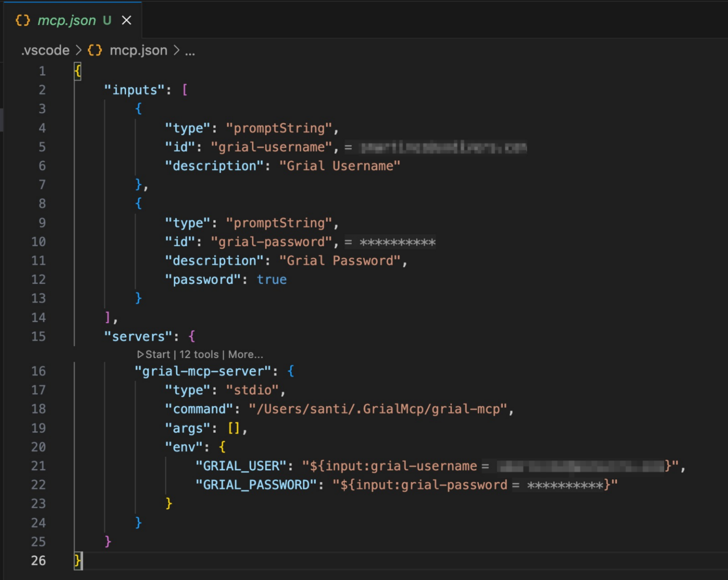The width and height of the screenshot is (728, 580).
Task: Click the JSON braces icon on the mcp.json tab
Action: [x=22, y=20]
